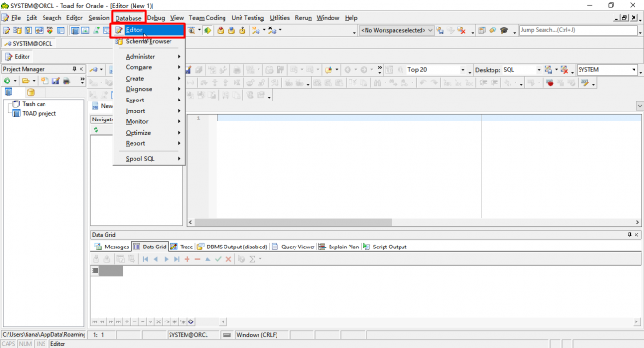Close the Project Manager panel

[81, 69]
